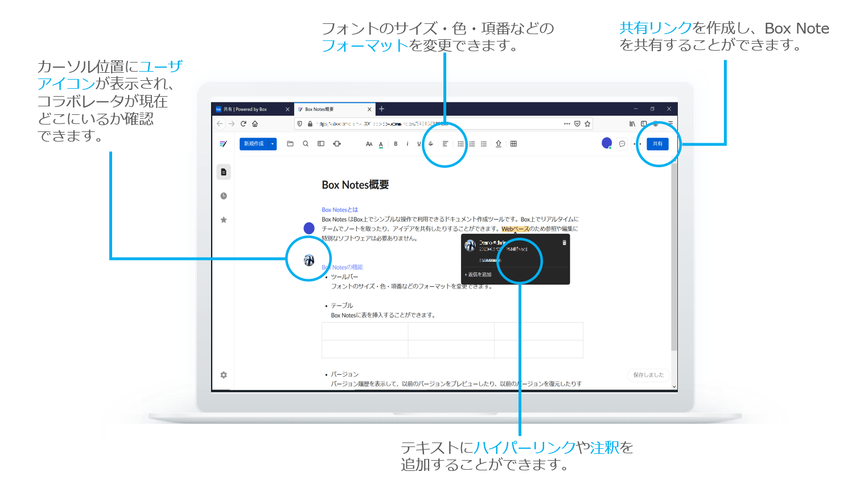Open version history via the clock icon
The image size is (868, 484).
[223, 195]
